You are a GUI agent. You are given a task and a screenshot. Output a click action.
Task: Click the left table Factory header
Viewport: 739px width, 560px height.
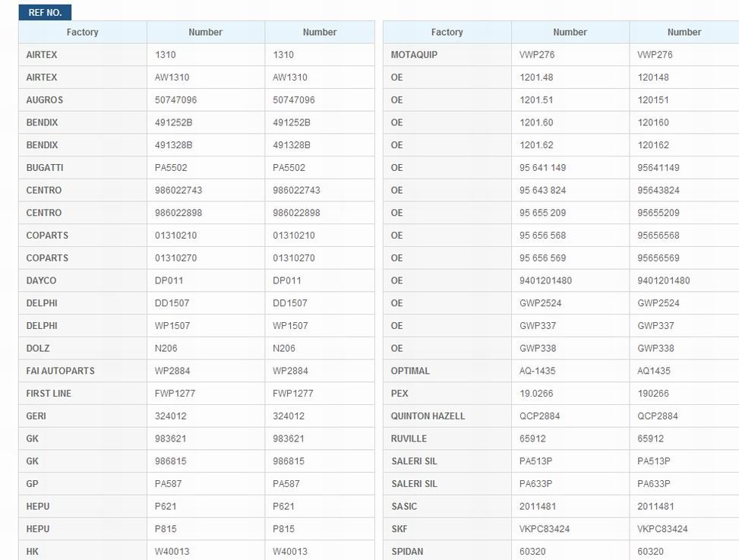click(83, 32)
